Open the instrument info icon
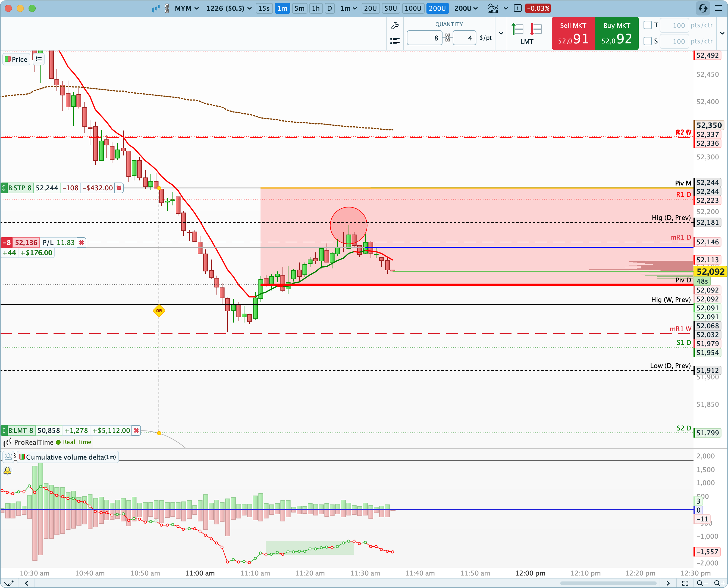This screenshot has height=588, width=728. coord(517,8)
